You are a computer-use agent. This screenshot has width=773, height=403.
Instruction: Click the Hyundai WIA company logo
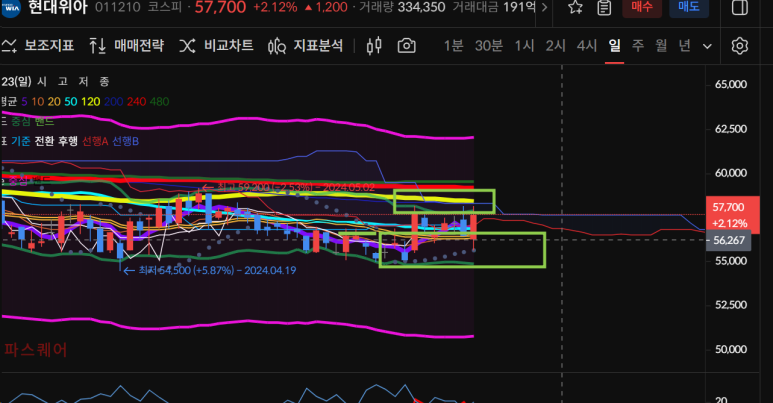tap(10, 7)
